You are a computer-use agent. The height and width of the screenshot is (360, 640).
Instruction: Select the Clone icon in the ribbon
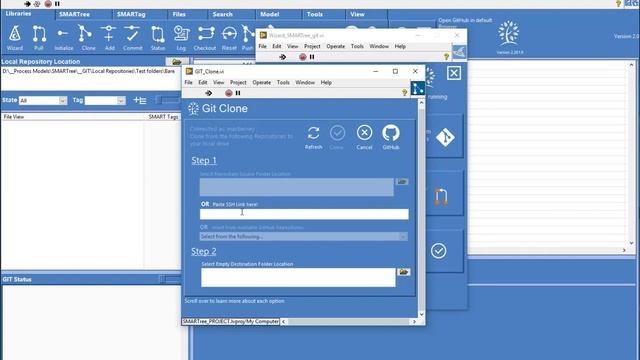pos(87,38)
